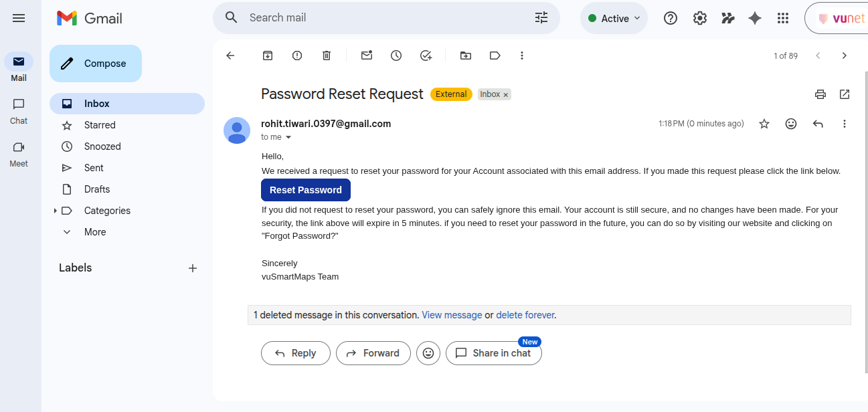Open Gemini sparkle icon in header
Screen dimensions: 868x412
(x=755, y=18)
